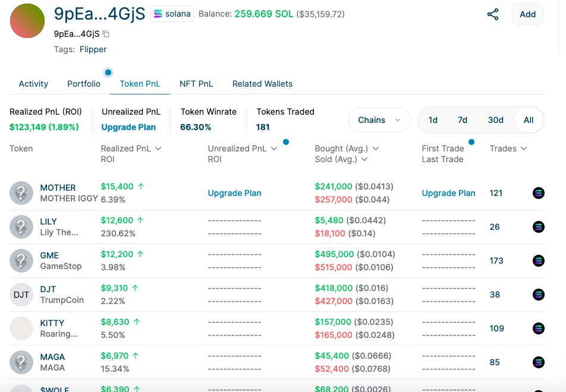Click the Flipper tag link

coord(93,49)
